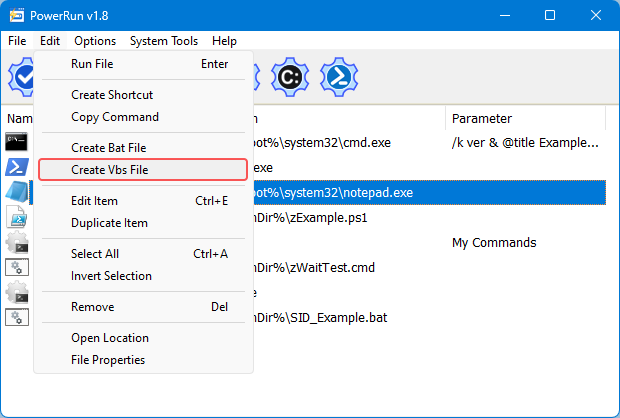Screen dimensions: 620x418
Task: Open the Help menu
Action: (x=225, y=41)
